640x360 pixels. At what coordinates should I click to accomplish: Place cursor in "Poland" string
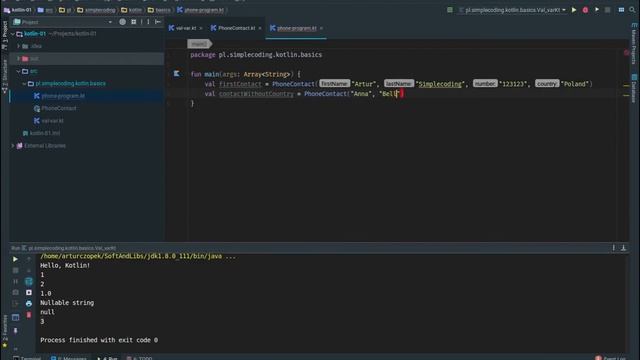coord(575,84)
